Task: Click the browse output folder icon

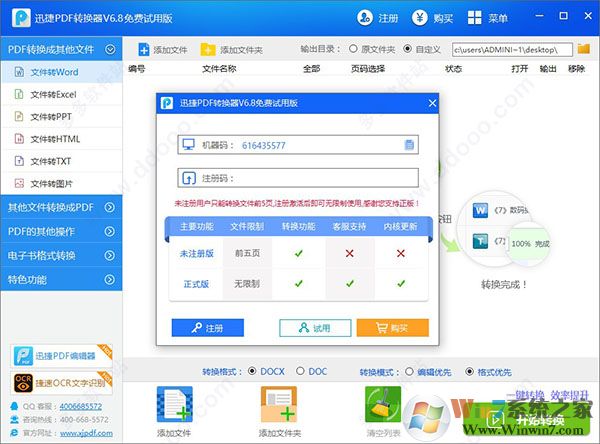Action: (584, 49)
